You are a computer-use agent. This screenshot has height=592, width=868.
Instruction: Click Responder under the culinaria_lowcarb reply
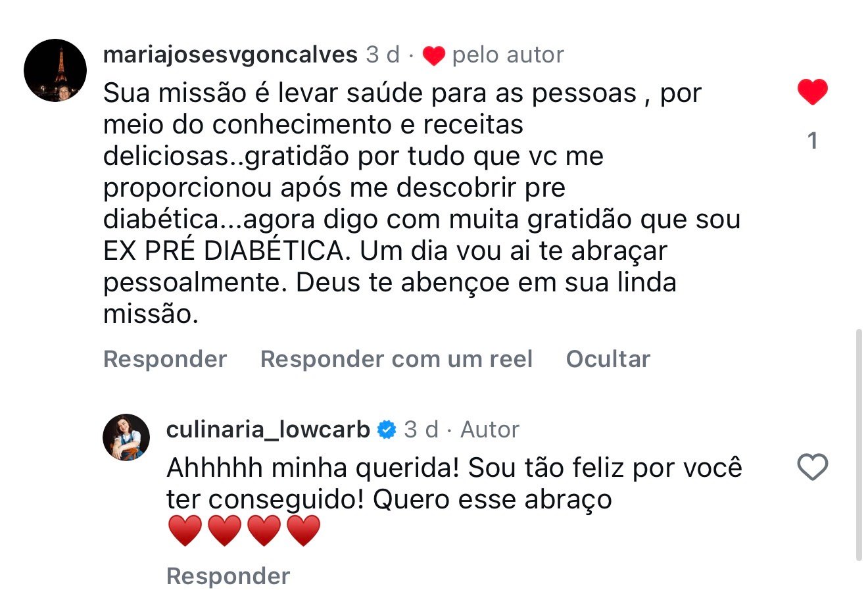[228, 576]
